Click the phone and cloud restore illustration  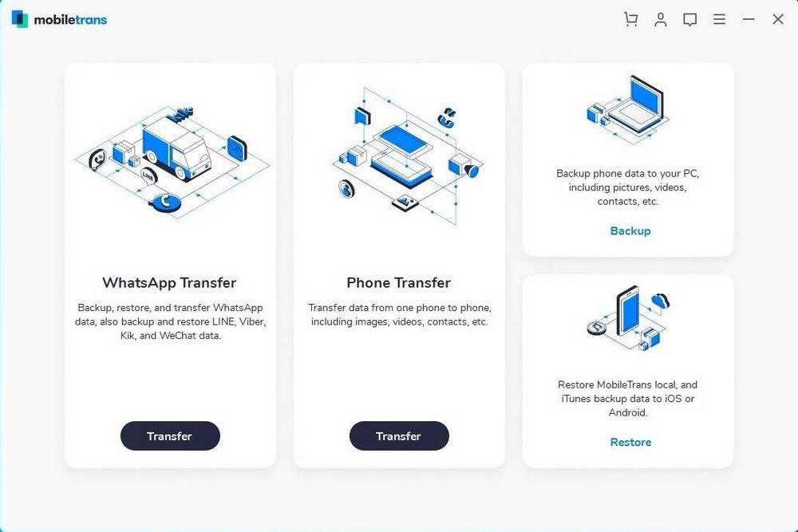(x=629, y=318)
